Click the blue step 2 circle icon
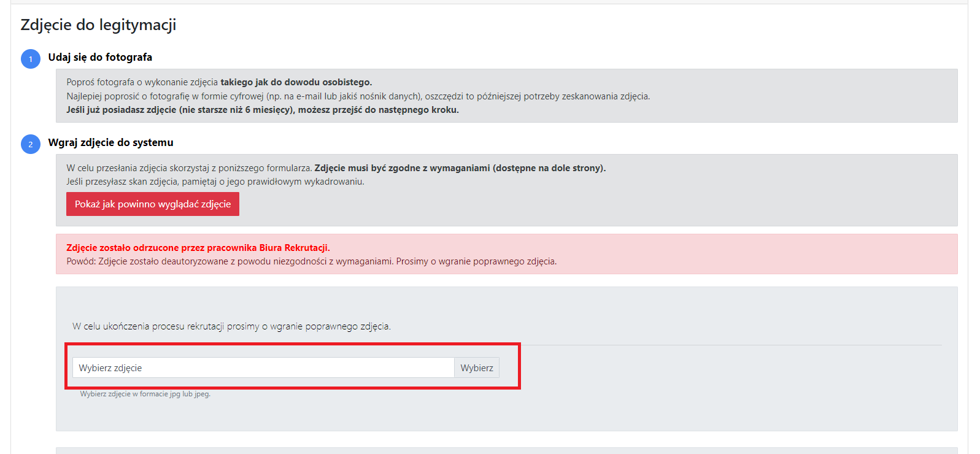 click(x=31, y=144)
